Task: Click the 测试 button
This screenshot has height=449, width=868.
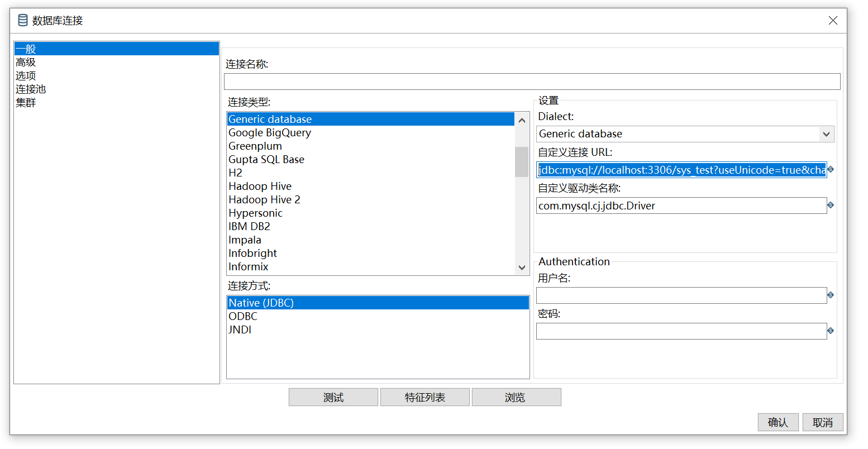Action: tap(333, 397)
